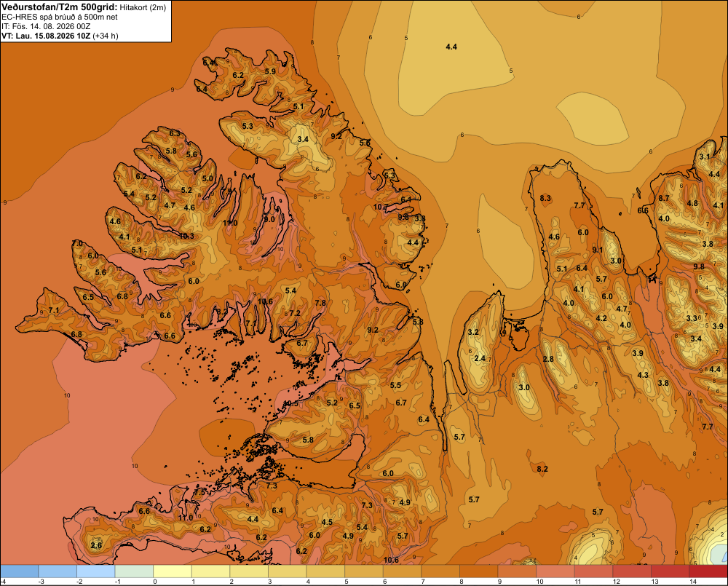The height and width of the screenshot is (586, 728).
Task: Select the dark red legend swatch between 13 and 14
Action: pos(670,571)
